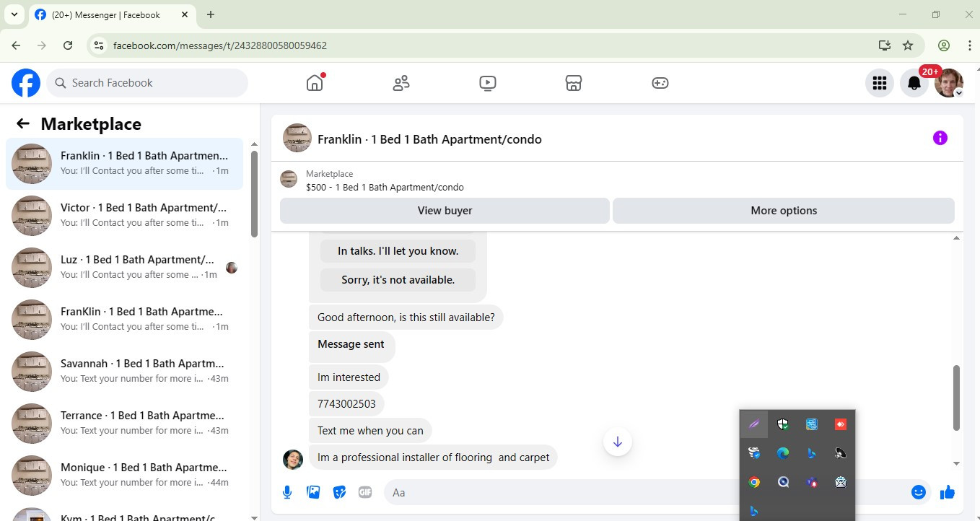
Task: Send quick reply 'In talks. I'll let you know.'
Action: click(x=398, y=251)
